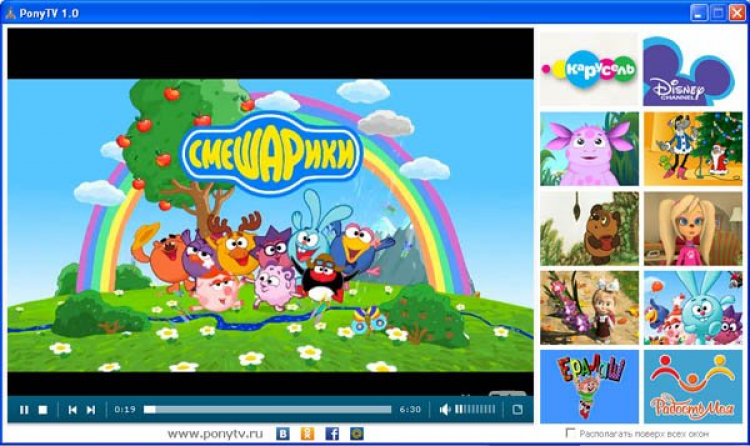Open the Facebook share icon

coord(332,434)
